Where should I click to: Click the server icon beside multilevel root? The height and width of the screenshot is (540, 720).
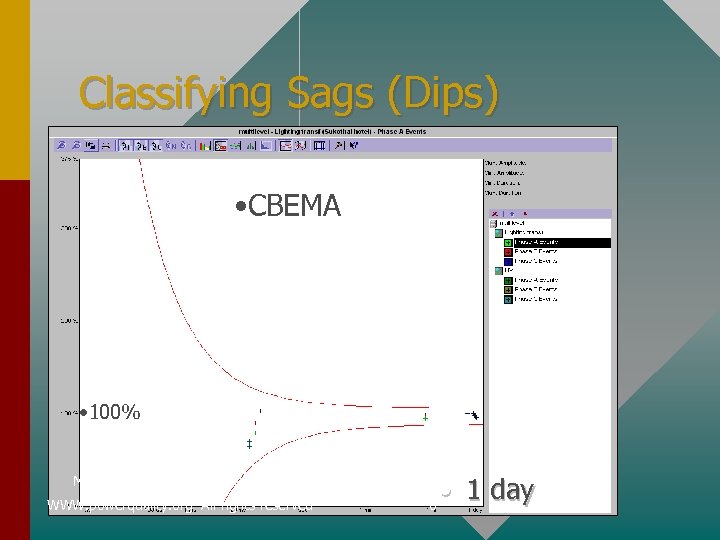tap(494, 224)
